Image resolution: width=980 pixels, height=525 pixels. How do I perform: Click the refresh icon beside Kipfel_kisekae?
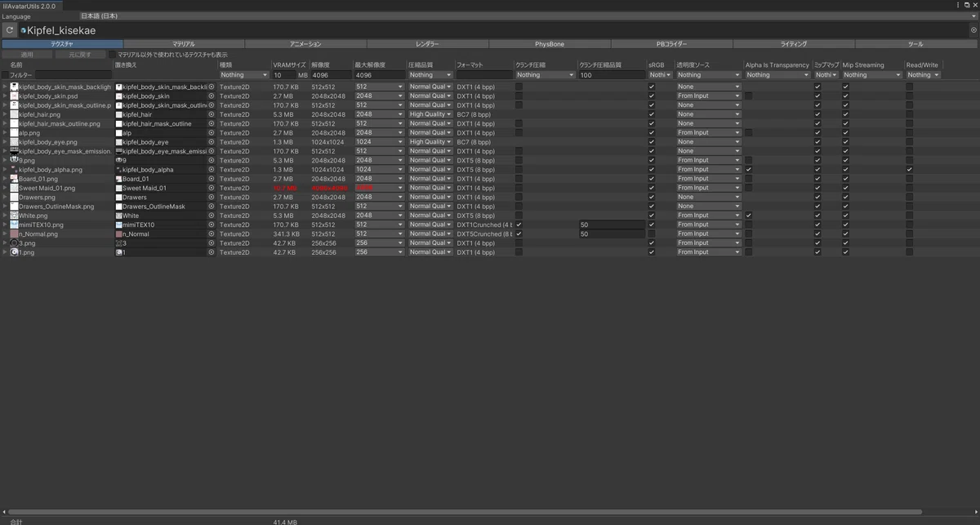click(9, 30)
